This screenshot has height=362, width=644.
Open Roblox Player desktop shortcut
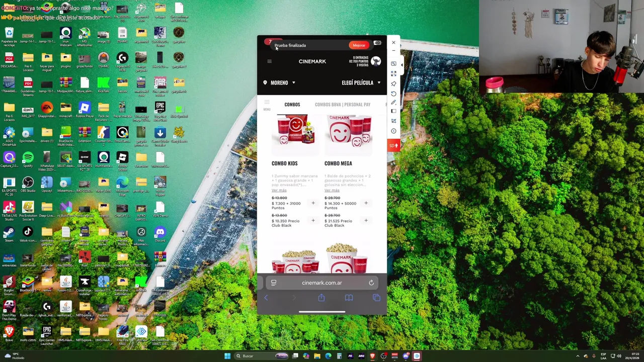[x=85, y=110]
